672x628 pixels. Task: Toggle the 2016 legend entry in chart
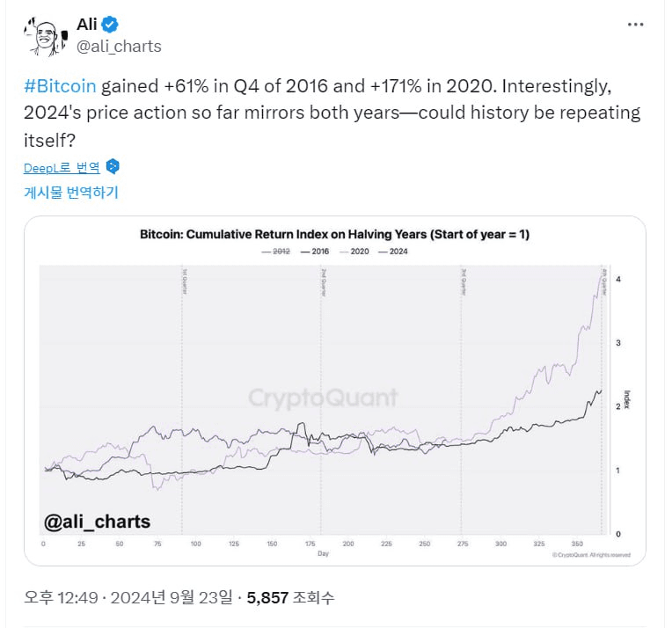pos(315,252)
